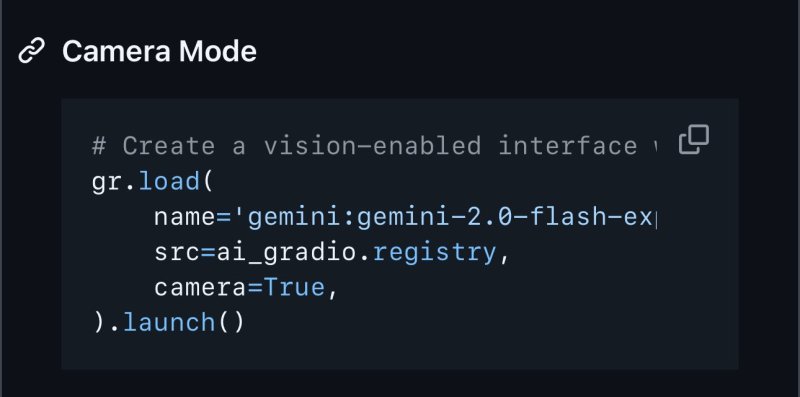Click the word 'interface' in the code comment
This screenshot has height=397, width=800.
pyautogui.click(x=567, y=146)
